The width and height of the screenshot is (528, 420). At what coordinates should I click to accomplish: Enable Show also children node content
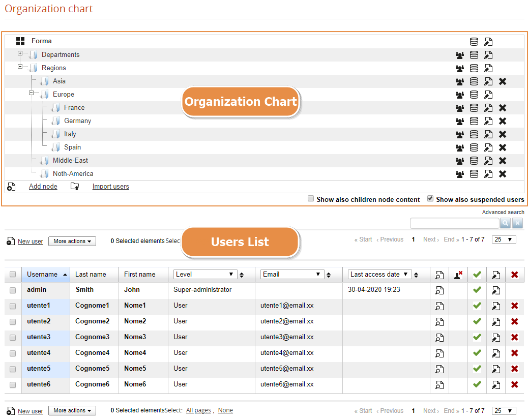click(x=311, y=199)
